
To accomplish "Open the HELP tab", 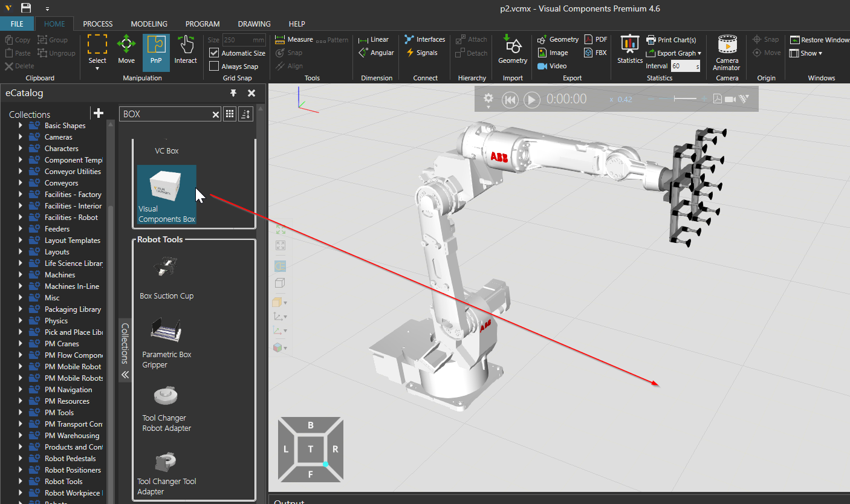I will pos(297,24).
